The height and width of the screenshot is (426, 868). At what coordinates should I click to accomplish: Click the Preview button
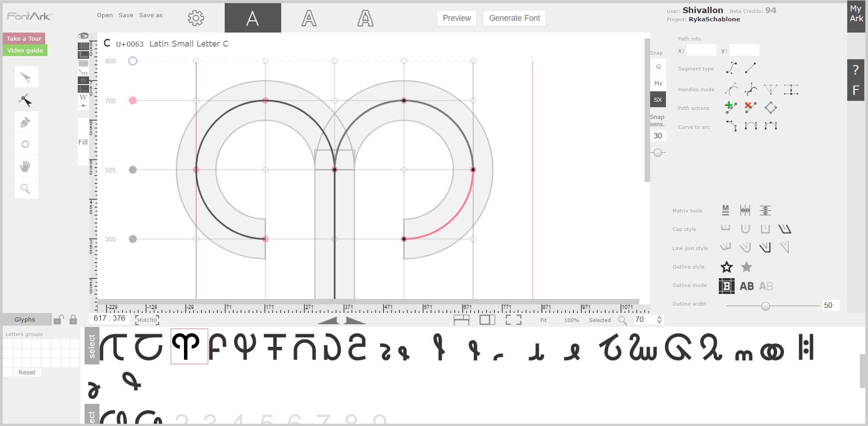click(457, 18)
